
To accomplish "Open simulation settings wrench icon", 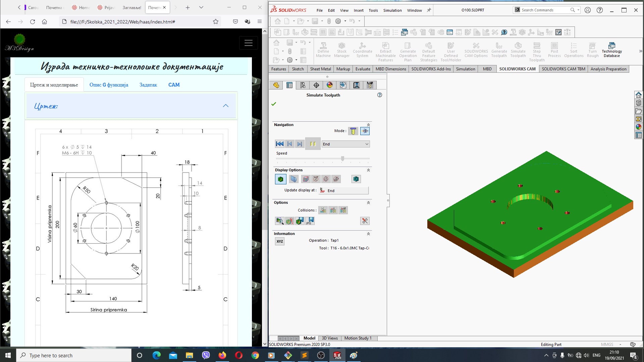I will [365, 221].
